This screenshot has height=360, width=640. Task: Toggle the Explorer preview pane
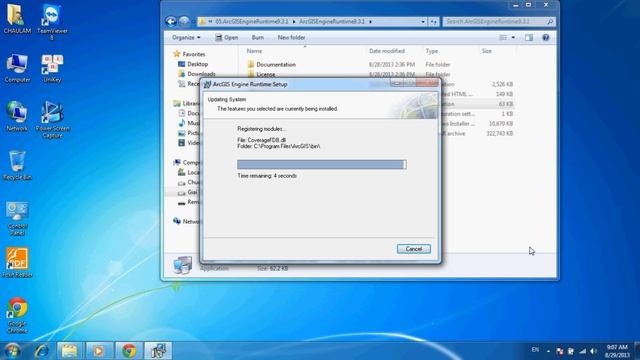(529, 38)
